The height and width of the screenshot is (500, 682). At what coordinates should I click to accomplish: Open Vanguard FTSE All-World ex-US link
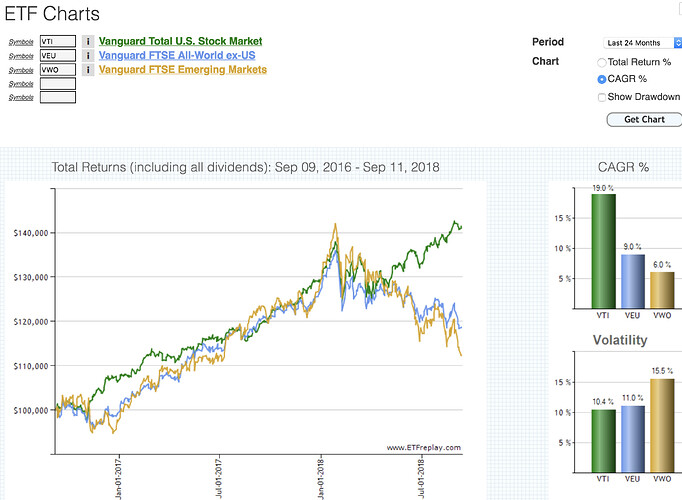[177, 56]
